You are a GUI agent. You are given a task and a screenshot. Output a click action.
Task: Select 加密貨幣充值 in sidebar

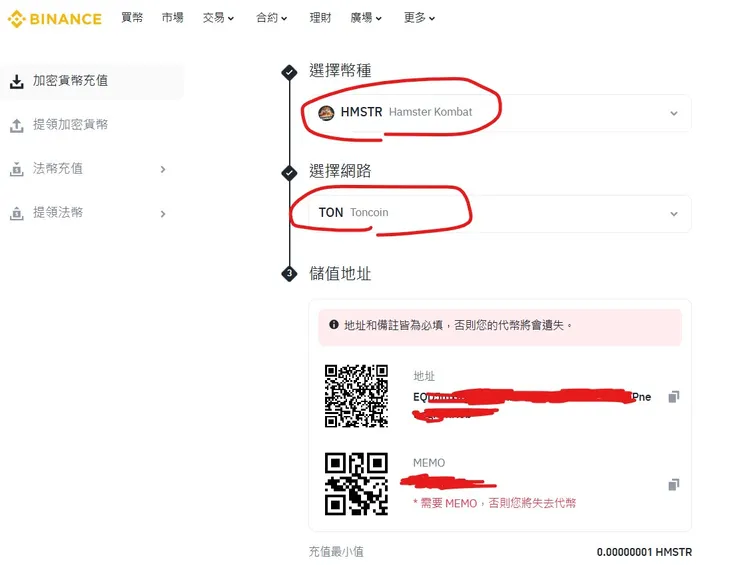click(92, 81)
